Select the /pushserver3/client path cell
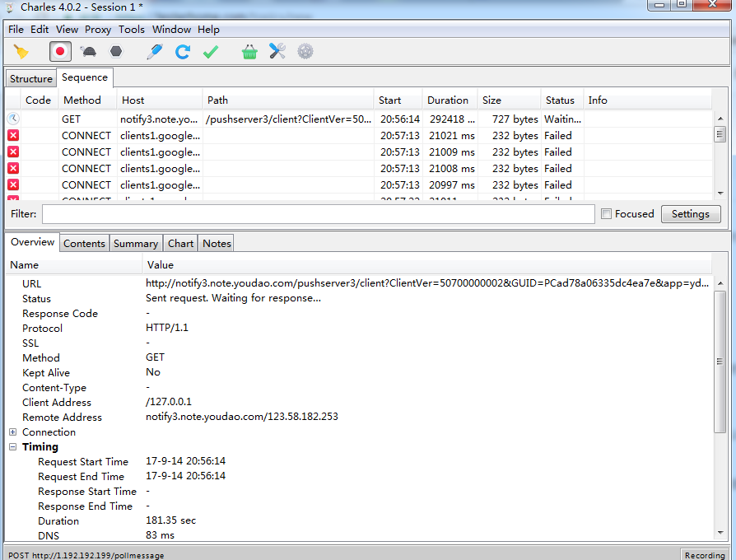Viewport: 736px width, 560px height. point(288,119)
